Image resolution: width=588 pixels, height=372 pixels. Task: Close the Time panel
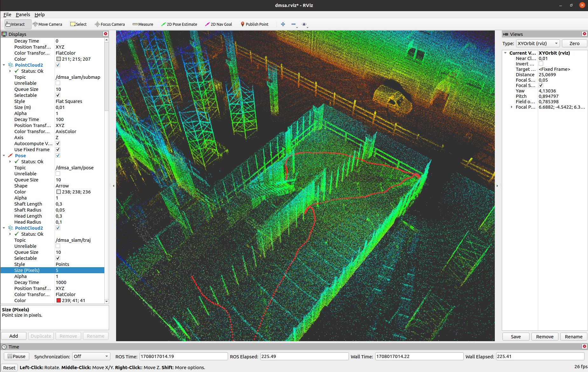pyautogui.click(x=584, y=346)
